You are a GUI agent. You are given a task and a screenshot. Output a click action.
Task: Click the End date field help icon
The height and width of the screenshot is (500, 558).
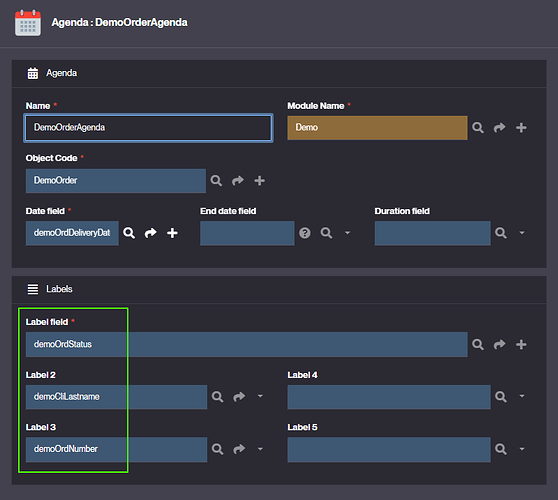[x=305, y=233]
